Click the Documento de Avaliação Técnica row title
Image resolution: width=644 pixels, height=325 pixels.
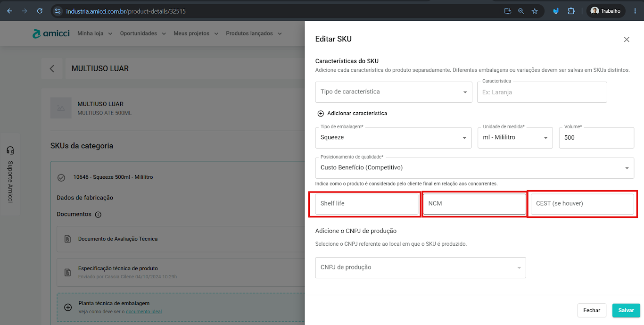118,239
